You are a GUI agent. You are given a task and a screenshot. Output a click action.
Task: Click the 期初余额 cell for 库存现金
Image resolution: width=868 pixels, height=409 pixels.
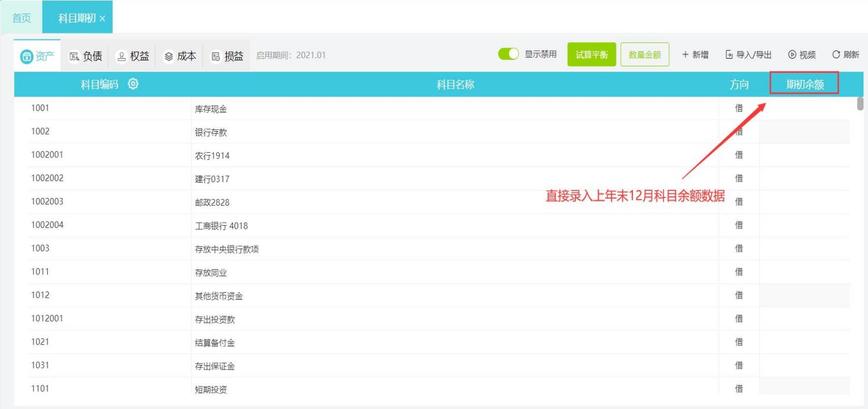point(805,109)
